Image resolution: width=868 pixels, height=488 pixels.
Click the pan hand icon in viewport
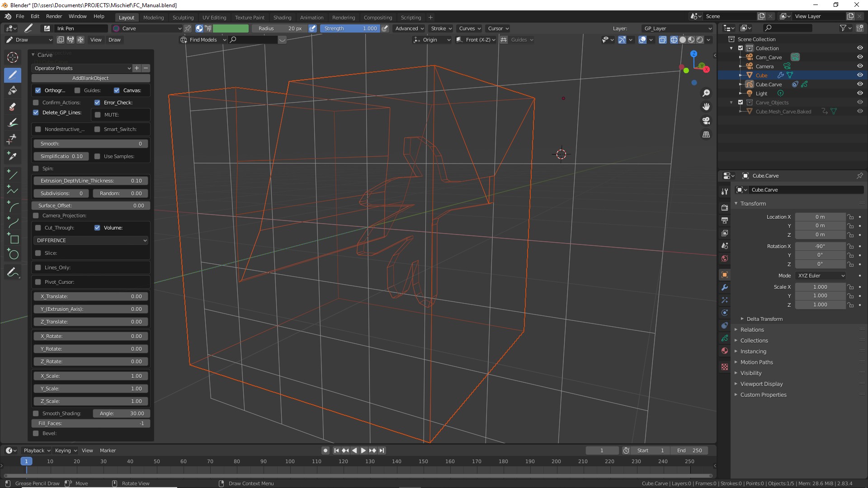pos(706,107)
